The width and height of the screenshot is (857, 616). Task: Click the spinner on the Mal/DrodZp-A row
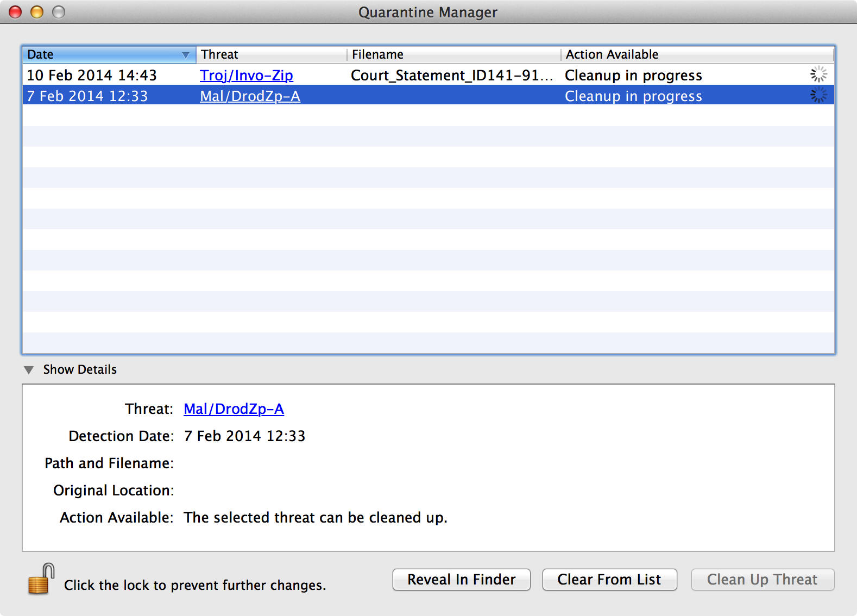818,95
